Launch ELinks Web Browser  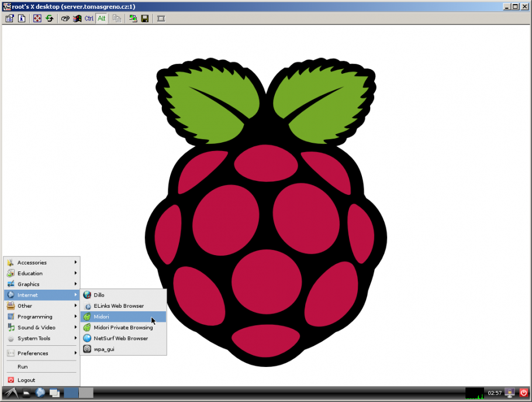click(x=123, y=305)
